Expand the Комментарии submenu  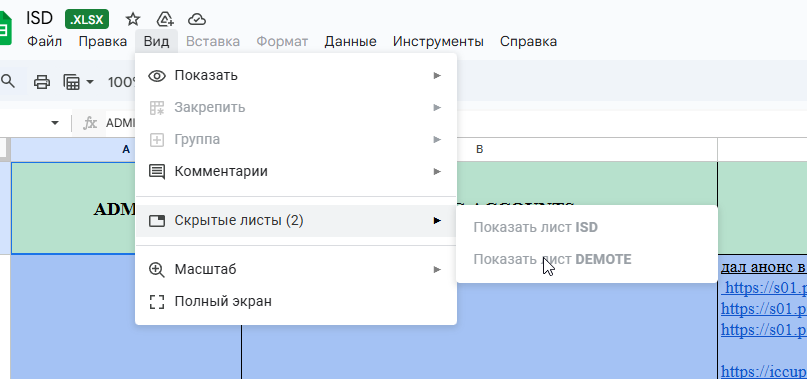coord(296,171)
